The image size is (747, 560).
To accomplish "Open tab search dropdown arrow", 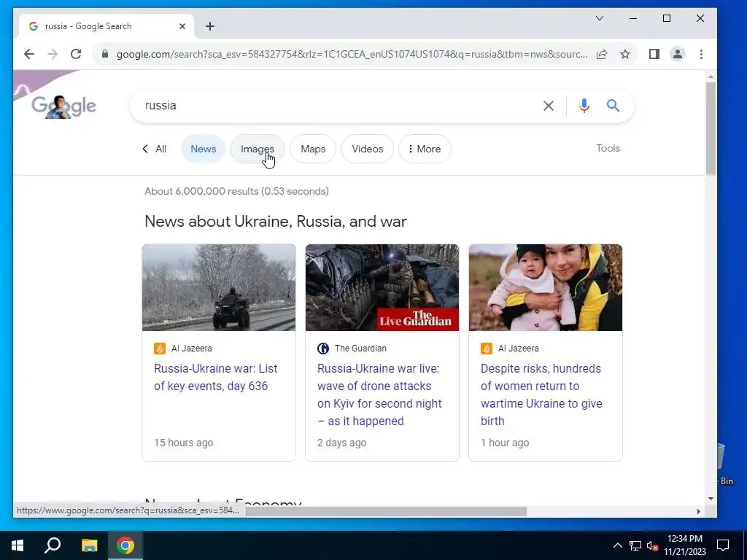I will pyautogui.click(x=600, y=18).
